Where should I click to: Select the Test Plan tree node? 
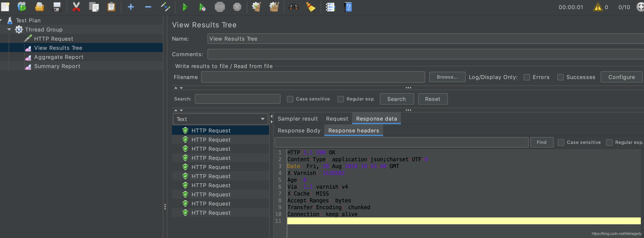pos(28,20)
